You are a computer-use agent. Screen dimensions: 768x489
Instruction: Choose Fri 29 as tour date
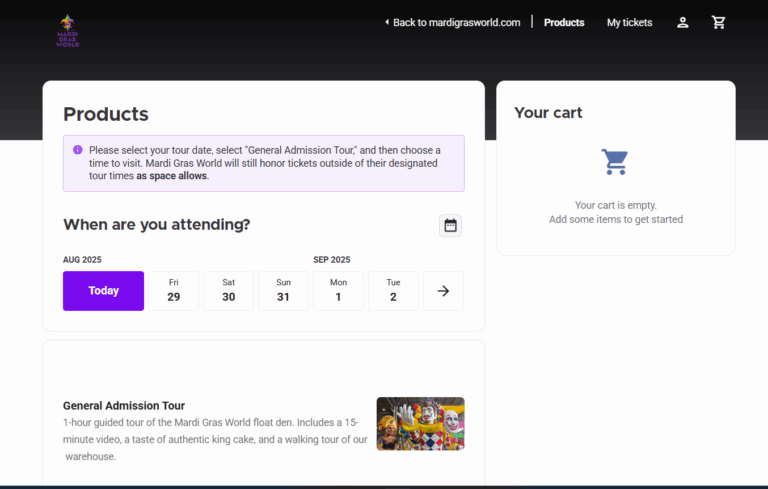(173, 291)
